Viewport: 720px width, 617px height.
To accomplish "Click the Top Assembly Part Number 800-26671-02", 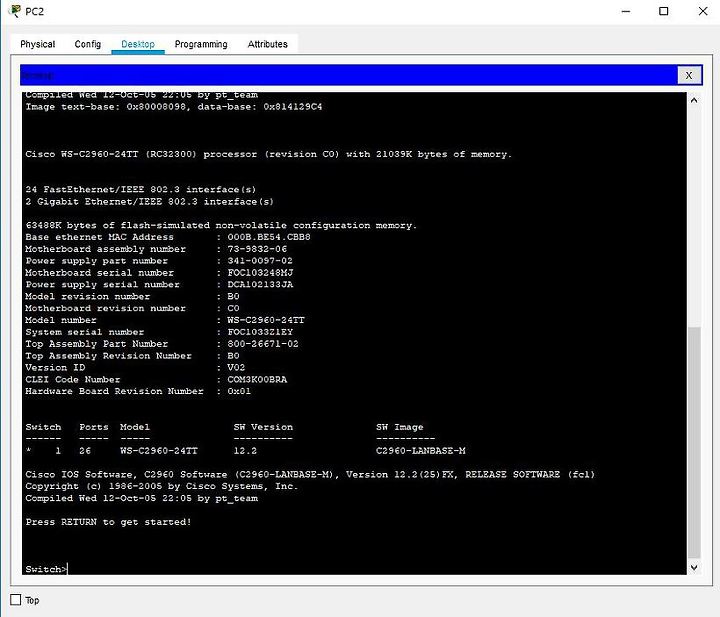I will (263, 344).
